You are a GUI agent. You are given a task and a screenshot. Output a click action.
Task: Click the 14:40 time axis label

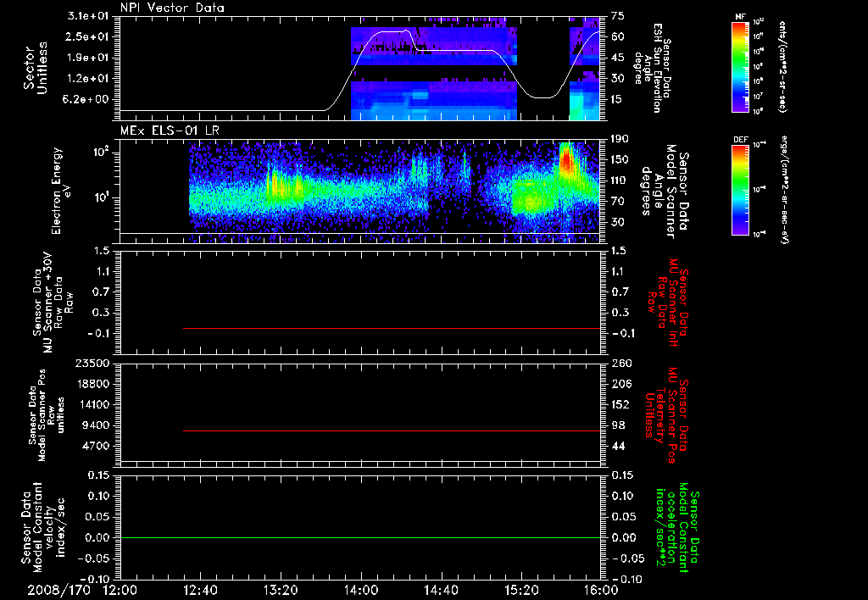pyautogui.click(x=441, y=590)
